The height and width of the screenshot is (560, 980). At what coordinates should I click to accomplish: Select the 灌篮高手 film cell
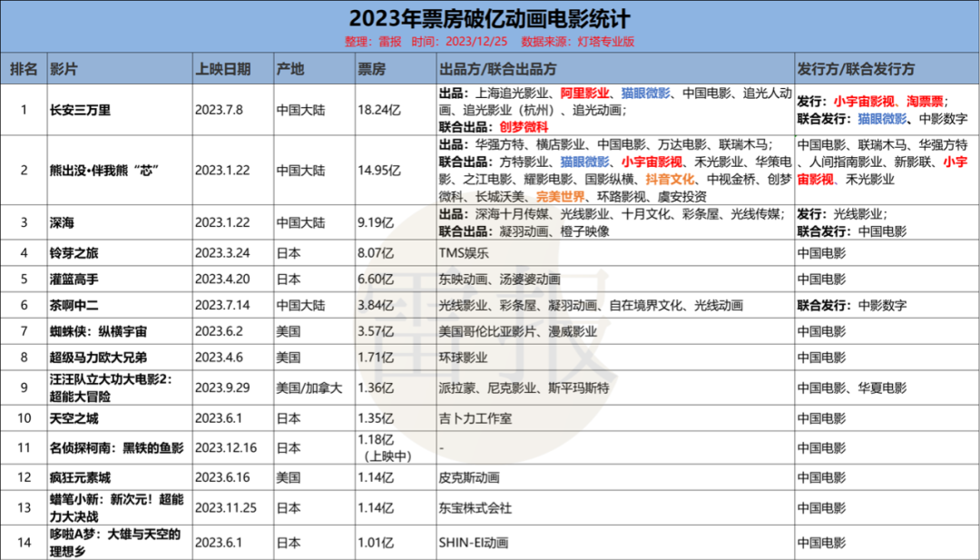tap(73, 280)
